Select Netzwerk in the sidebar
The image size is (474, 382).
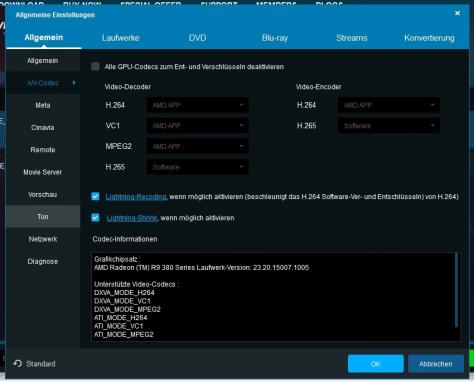(43, 239)
